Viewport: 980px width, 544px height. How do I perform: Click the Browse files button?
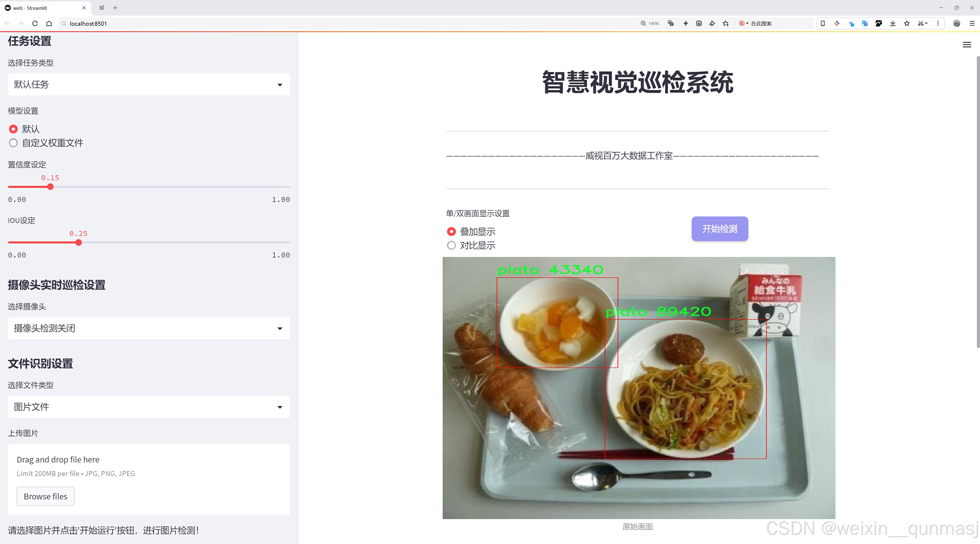pos(45,497)
